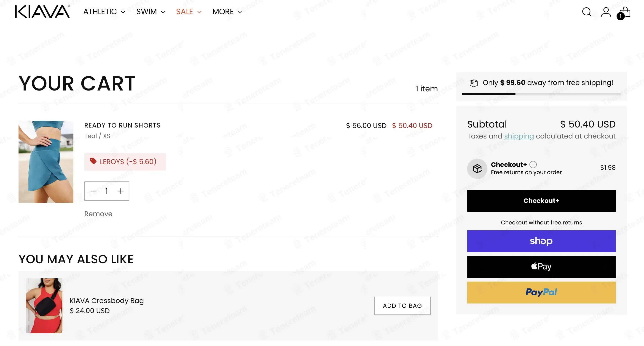Click the $ 50.40 USD sale price
This screenshot has width=644, height=346.
click(412, 125)
